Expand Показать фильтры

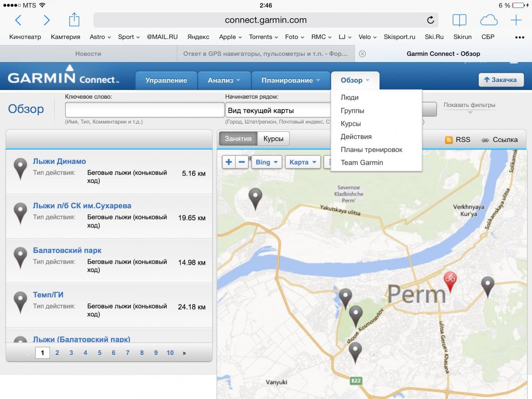click(469, 106)
